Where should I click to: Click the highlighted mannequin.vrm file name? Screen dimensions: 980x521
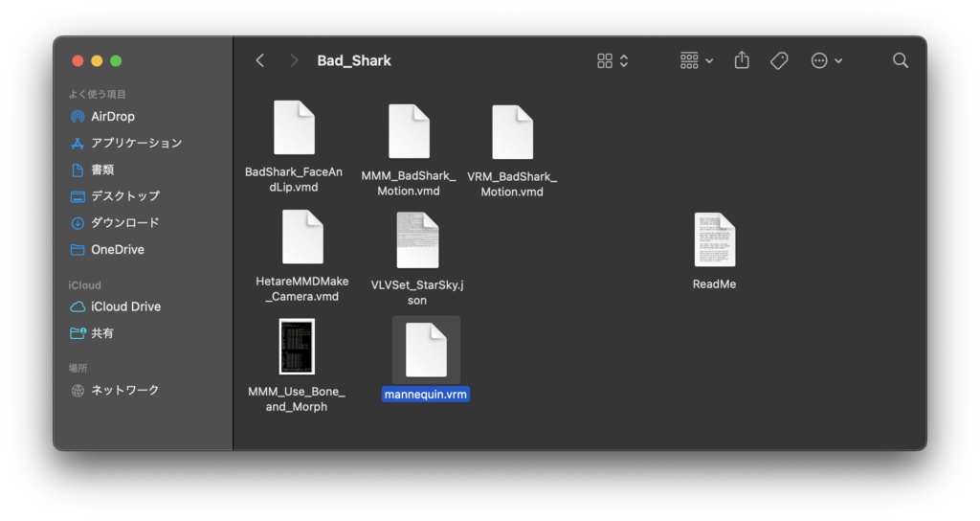click(426, 395)
